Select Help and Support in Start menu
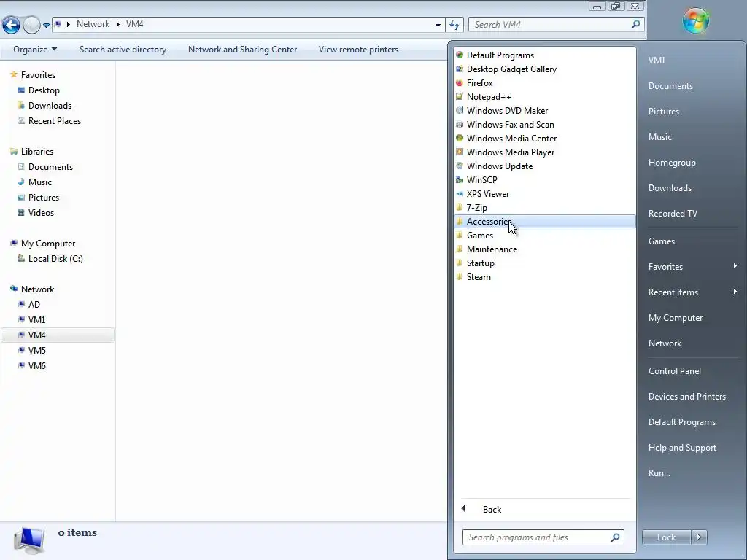 tap(682, 448)
